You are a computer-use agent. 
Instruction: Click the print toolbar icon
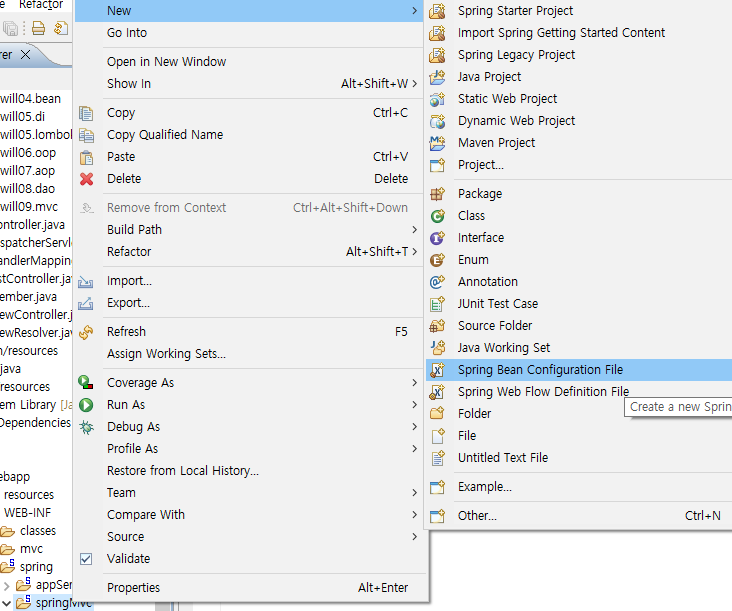pyautogui.click(x=39, y=28)
